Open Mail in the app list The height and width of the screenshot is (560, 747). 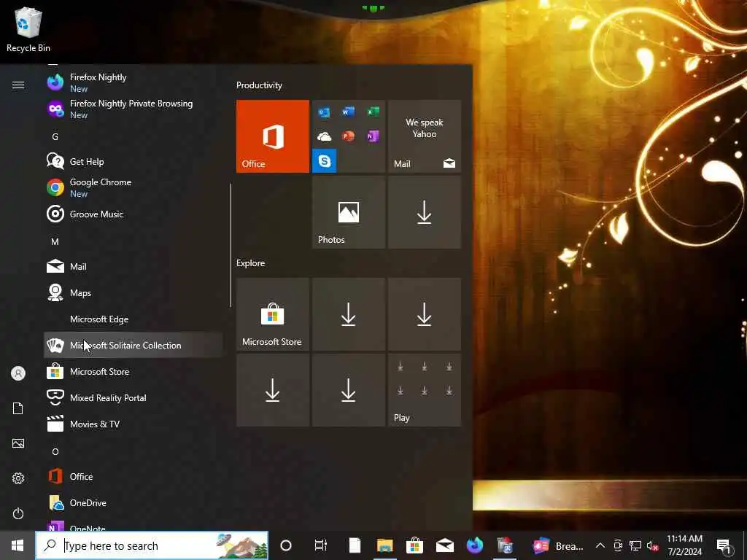pyautogui.click(x=133, y=266)
